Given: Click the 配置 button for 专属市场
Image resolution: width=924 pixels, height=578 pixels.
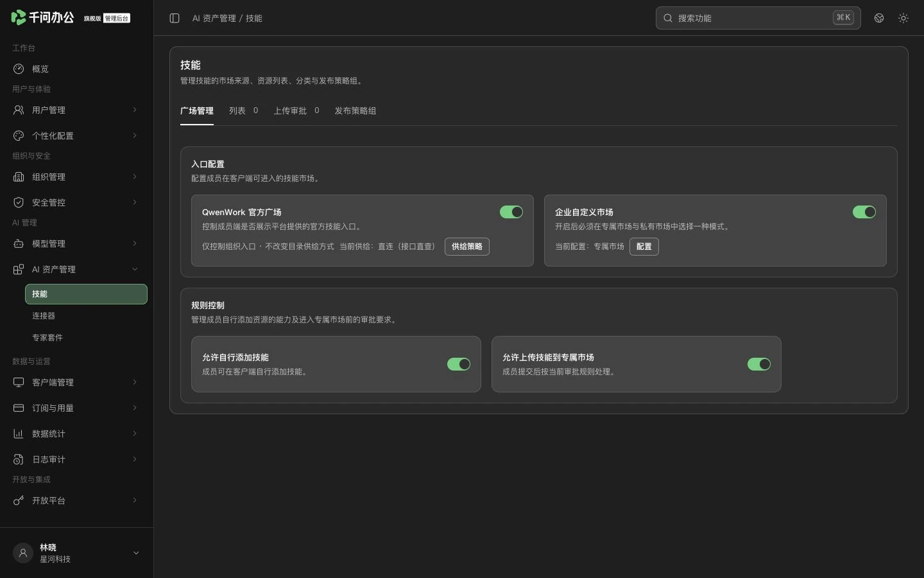Looking at the screenshot, I should (x=644, y=247).
